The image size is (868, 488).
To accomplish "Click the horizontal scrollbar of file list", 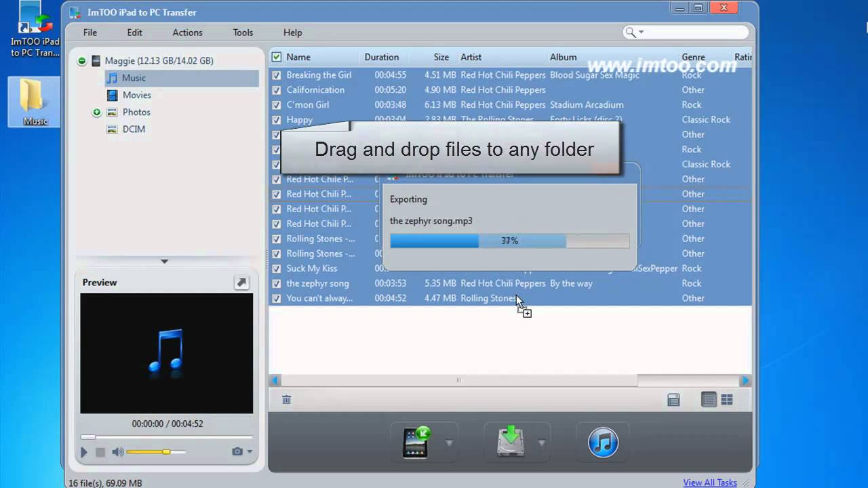I will tap(459, 380).
